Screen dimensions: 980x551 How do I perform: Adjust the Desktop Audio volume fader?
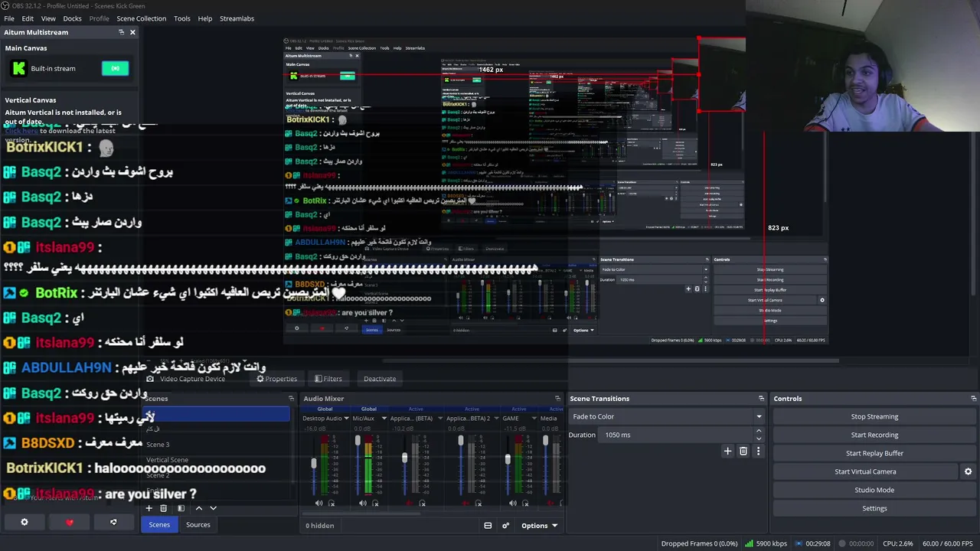click(313, 463)
